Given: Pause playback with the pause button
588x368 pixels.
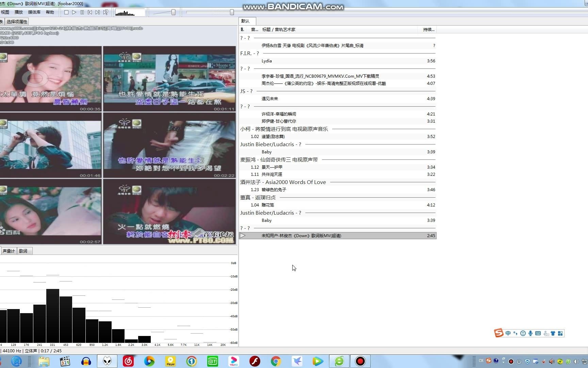Looking at the screenshot, I should click(x=82, y=12).
